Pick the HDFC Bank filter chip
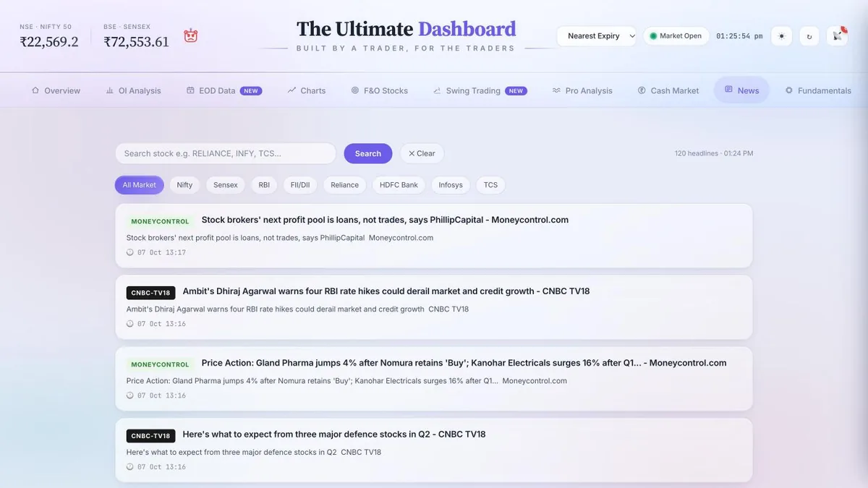Viewport: 868px width, 488px height. tap(399, 185)
